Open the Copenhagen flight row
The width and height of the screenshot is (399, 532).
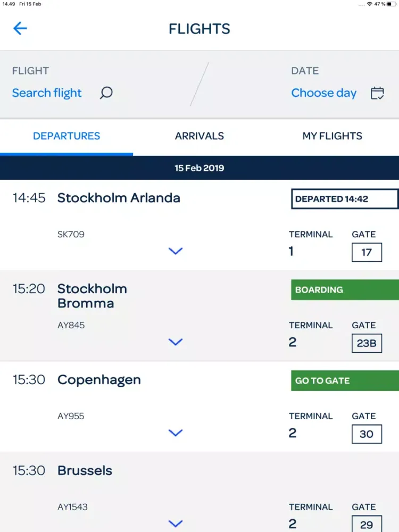(x=99, y=380)
